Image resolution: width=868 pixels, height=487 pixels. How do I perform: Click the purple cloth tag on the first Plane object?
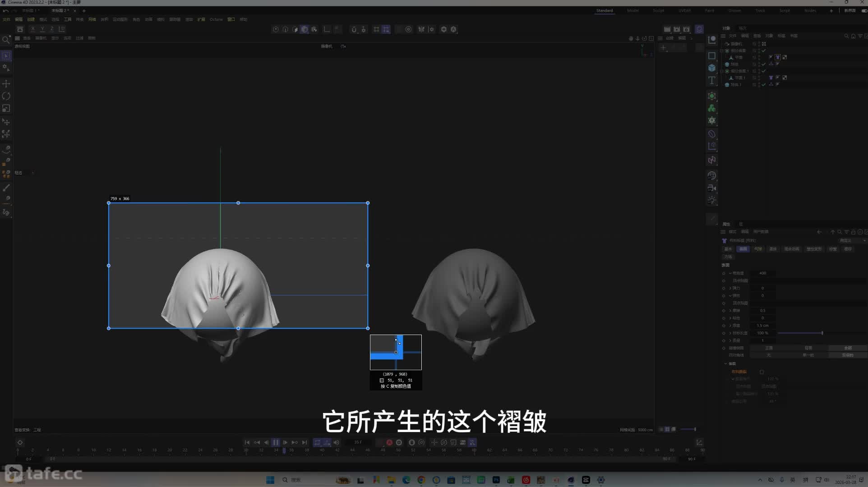tap(778, 57)
